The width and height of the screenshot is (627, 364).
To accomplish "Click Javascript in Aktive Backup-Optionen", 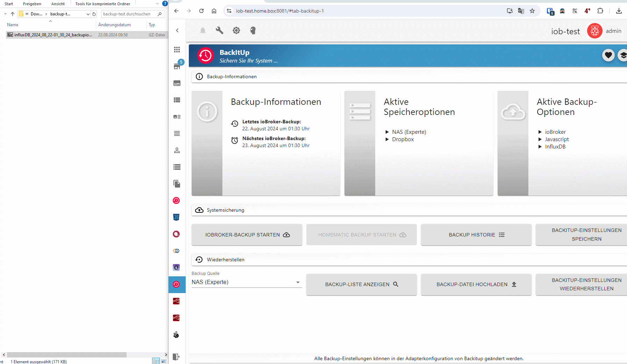I will click(x=557, y=139).
